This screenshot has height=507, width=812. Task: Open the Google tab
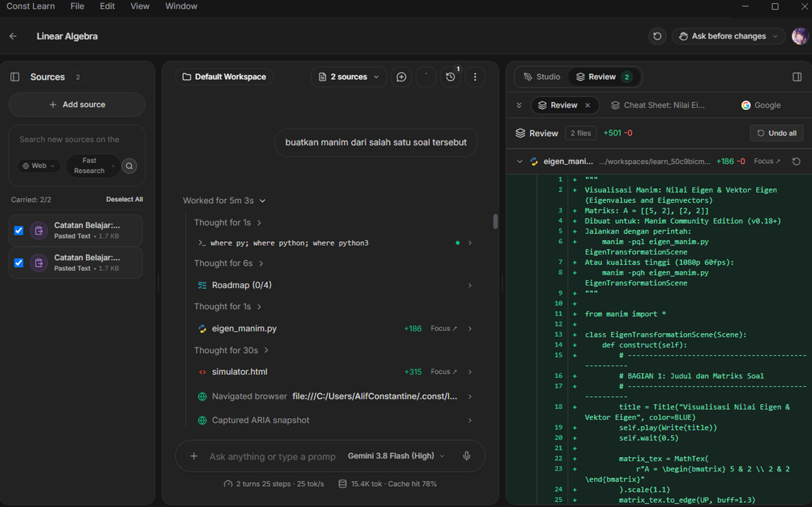coord(761,105)
